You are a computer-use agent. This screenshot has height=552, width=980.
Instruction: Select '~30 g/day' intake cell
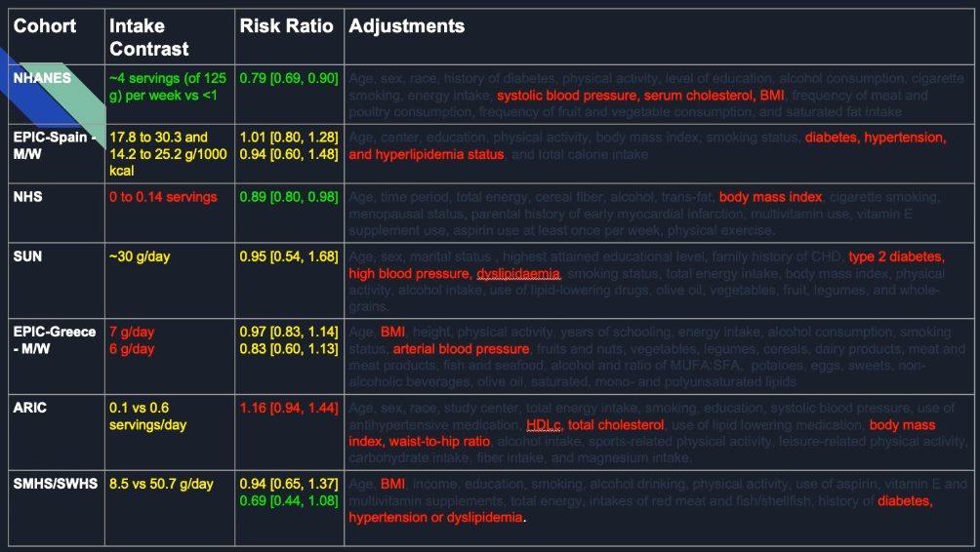pos(170,280)
